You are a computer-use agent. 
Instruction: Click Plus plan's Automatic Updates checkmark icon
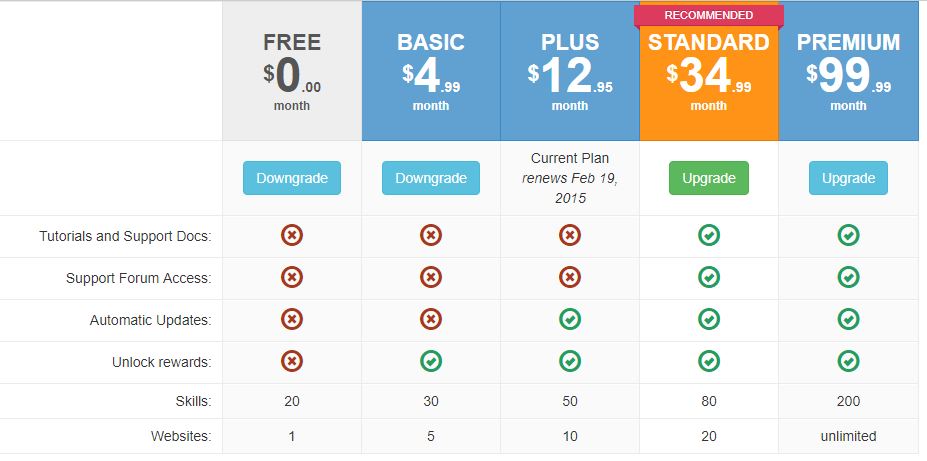pos(570,319)
